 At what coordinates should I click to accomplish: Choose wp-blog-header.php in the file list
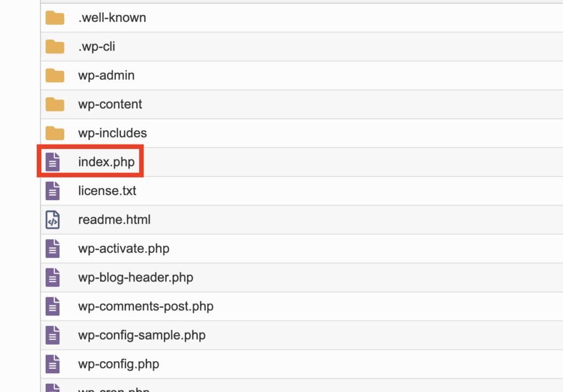click(136, 278)
